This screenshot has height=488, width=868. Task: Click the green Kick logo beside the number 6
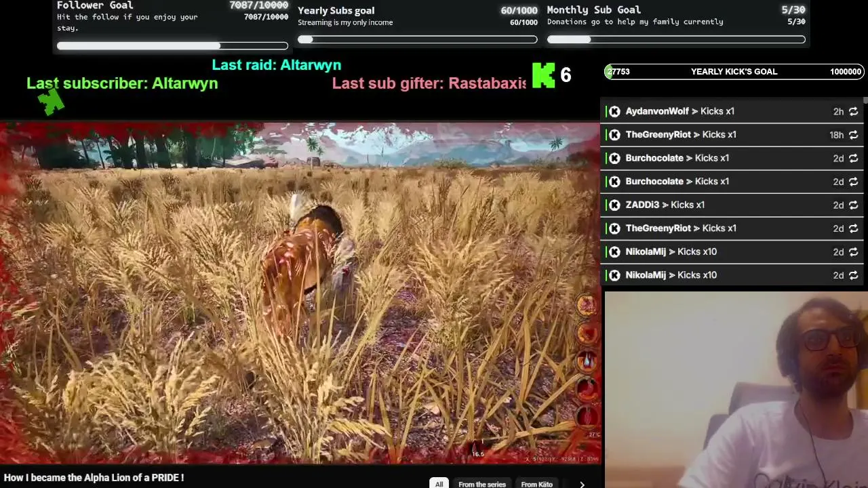point(543,75)
